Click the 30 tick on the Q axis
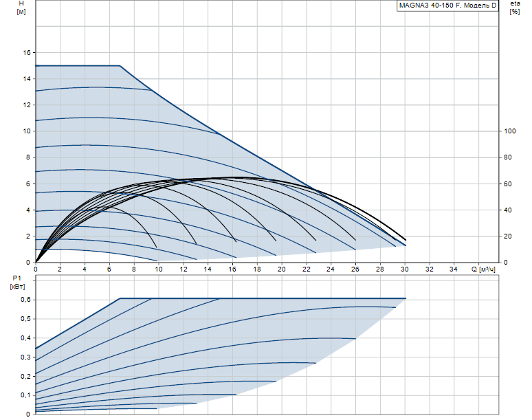Image resolution: width=532 pixels, height=420 pixels. tap(404, 269)
